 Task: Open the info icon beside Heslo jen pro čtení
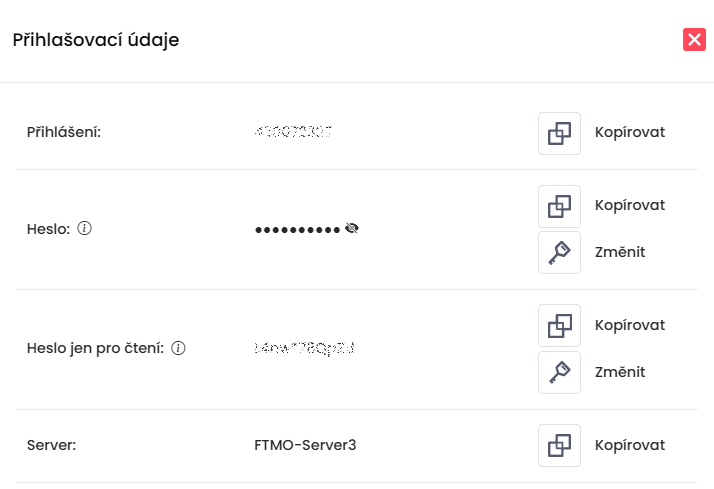[x=178, y=348]
